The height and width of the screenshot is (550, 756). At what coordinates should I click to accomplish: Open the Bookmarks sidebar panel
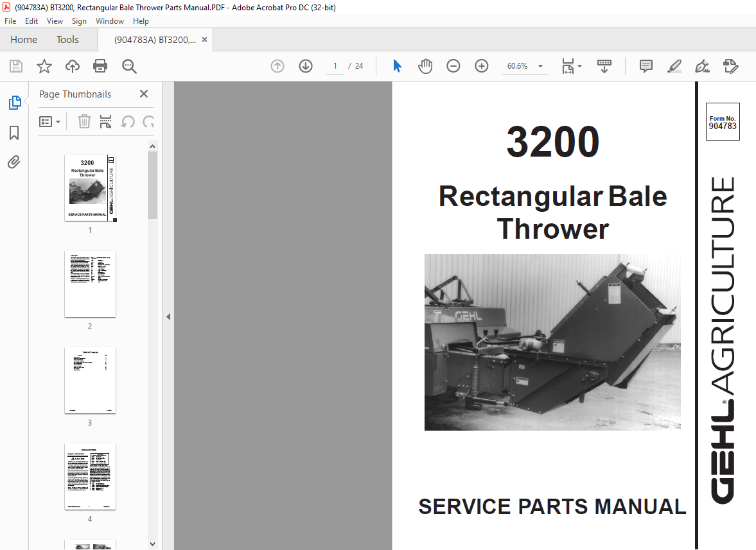tap(14, 133)
